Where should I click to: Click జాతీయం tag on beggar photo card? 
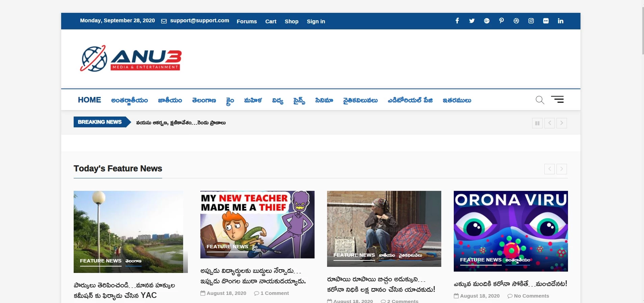pos(387,255)
